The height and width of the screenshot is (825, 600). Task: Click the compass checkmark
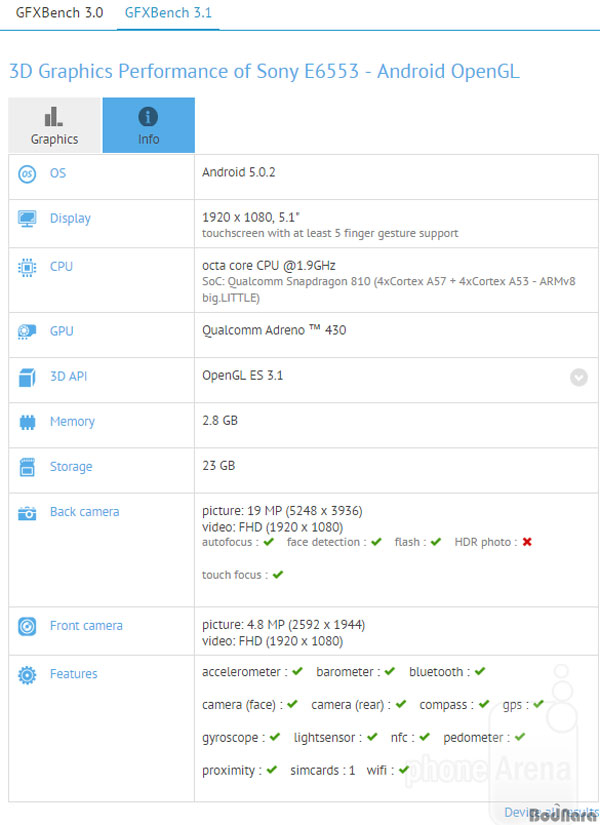484,703
